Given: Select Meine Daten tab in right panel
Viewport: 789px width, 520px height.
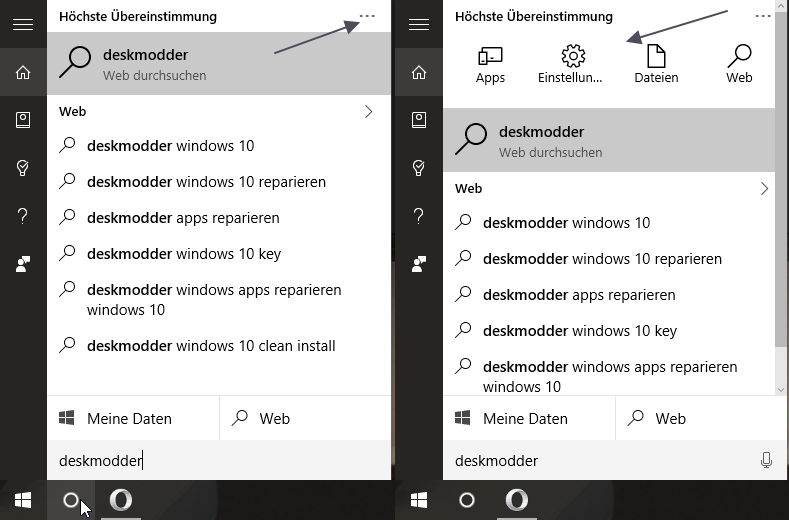Looking at the screenshot, I should click(x=529, y=418).
